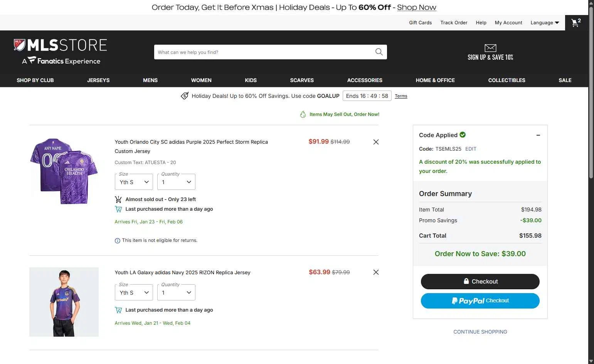Click the Item Total $194.98 value
This screenshot has height=364, width=594.
point(531,210)
